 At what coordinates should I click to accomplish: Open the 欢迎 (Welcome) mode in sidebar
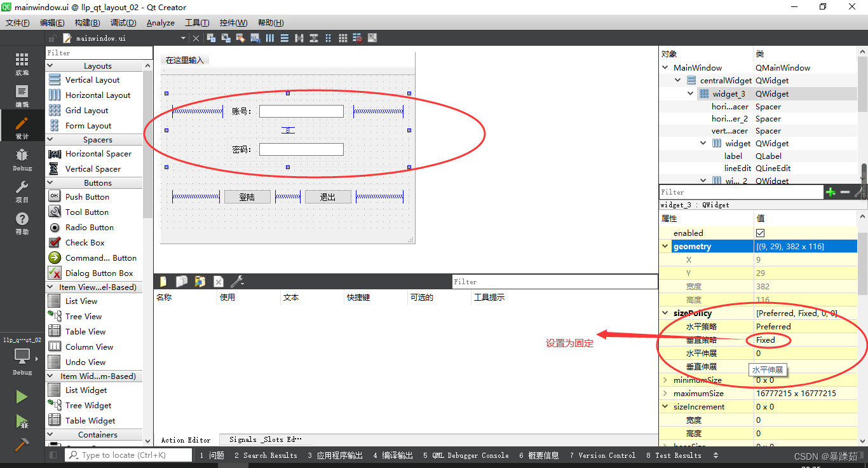pyautogui.click(x=22, y=64)
